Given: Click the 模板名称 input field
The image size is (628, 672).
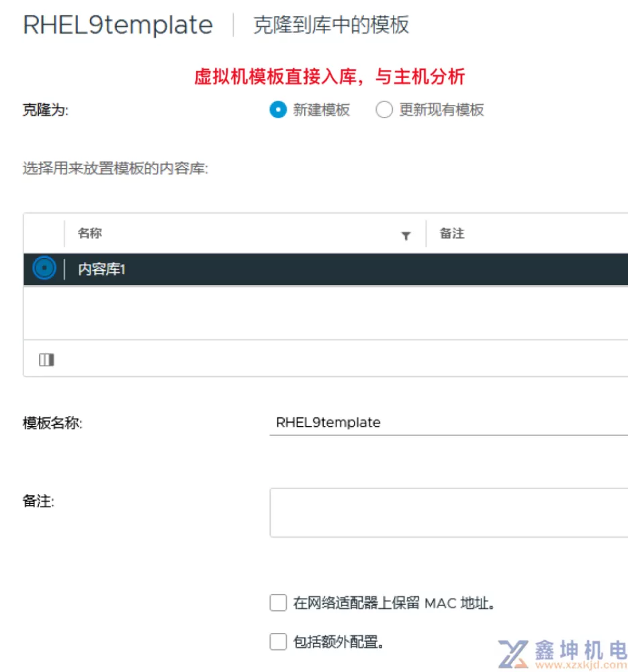Looking at the screenshot, I should [x=449, y=423].
